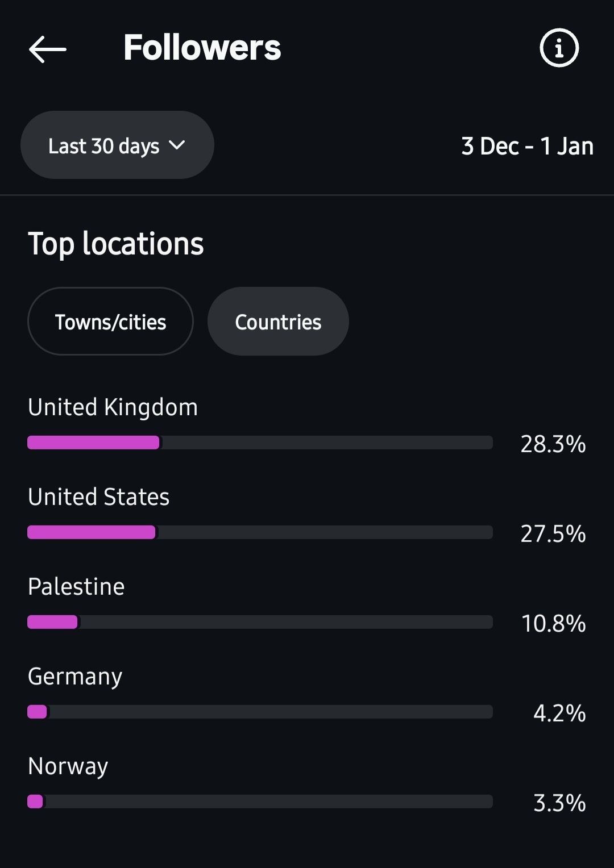
Task: Expand the Last 30 days dropdown
Action: pyautogui.click(x=117, y=145)
